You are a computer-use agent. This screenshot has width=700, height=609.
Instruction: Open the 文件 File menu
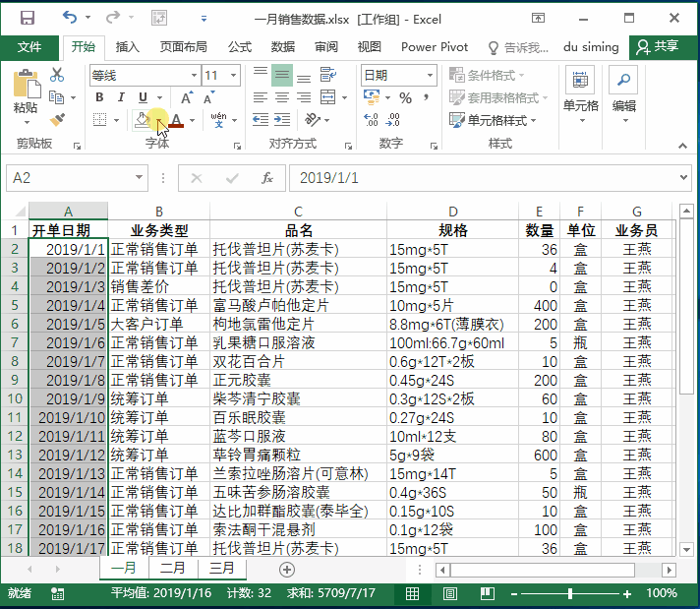29,47
